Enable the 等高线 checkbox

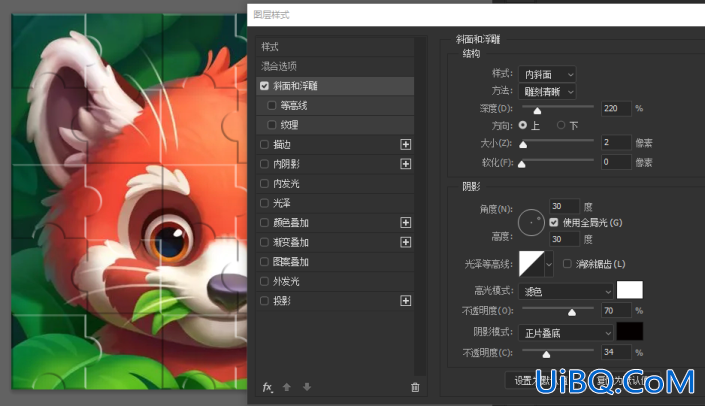click(x=272, y=106)
